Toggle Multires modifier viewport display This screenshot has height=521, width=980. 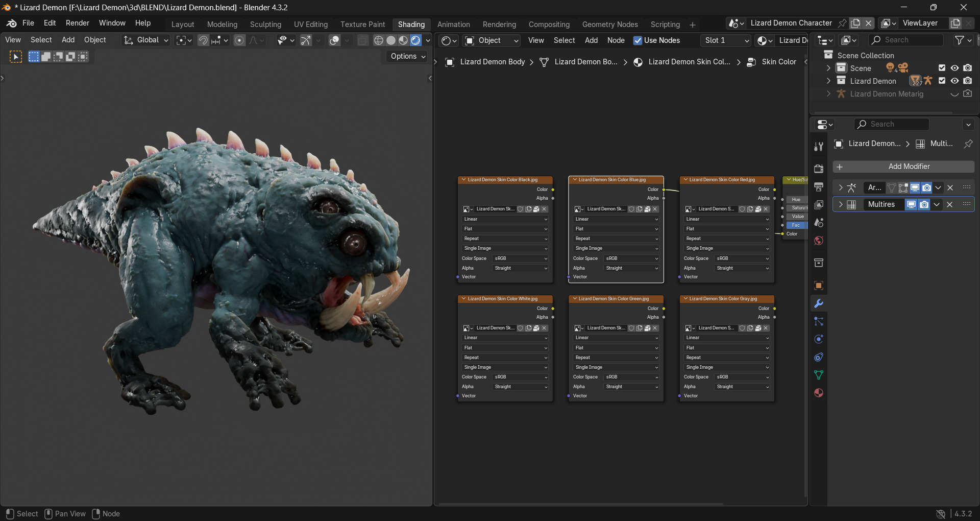click(x=911, y=204)
